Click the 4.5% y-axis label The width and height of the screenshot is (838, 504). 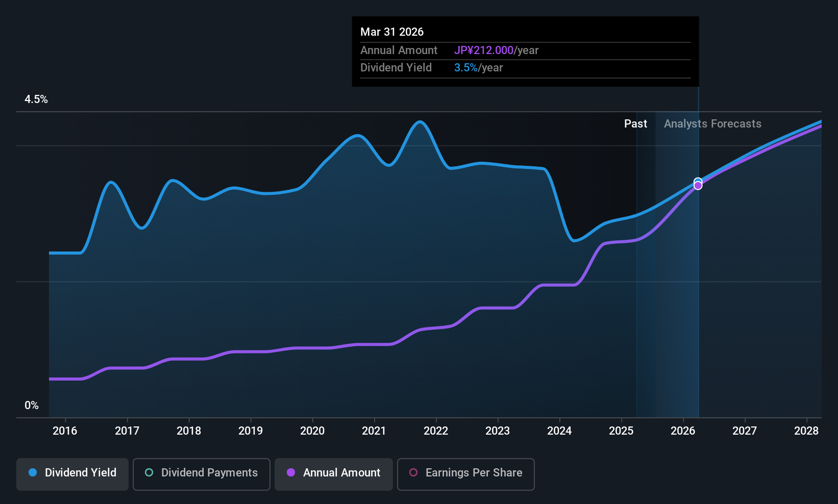click(36, 99)
